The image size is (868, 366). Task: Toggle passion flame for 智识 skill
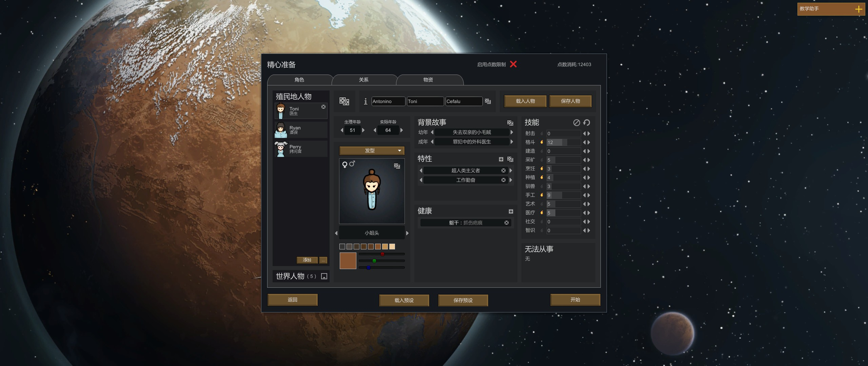pos(542,230)
